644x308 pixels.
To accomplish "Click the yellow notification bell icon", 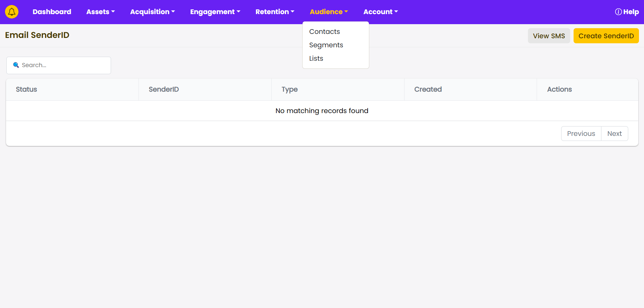I will tap(12, 12).
